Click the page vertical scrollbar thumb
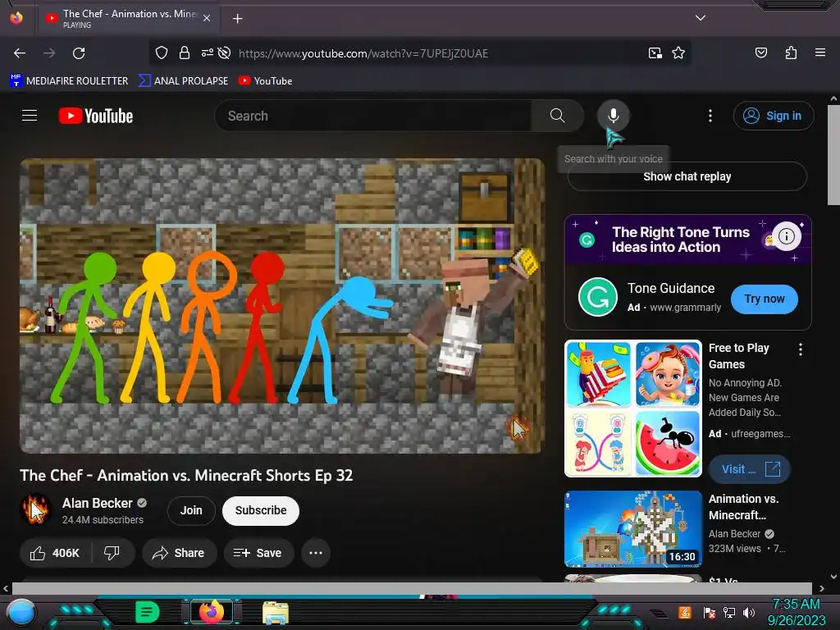The height and width of the screenshot is (630, 840). tap(833, 155)
